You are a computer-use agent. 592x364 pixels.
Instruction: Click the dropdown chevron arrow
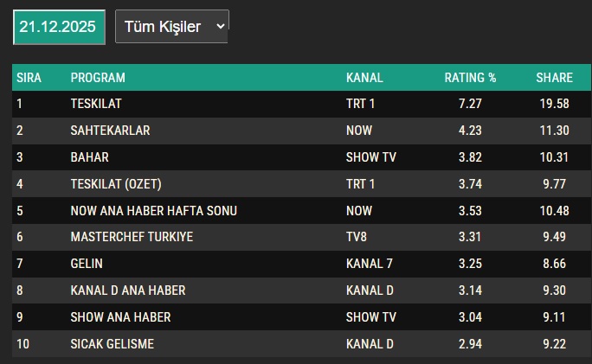pos(221,27)
